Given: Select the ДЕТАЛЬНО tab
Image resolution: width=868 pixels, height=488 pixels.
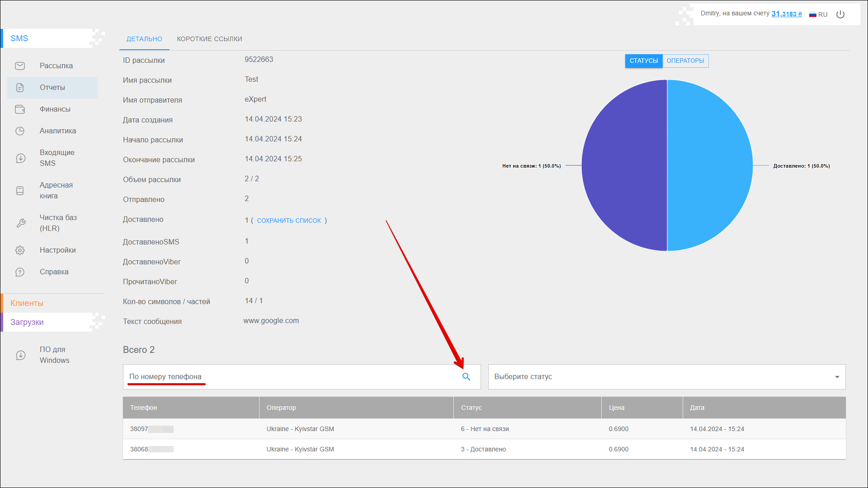Looking at the screenshot, I should click(x=144, y=39).
